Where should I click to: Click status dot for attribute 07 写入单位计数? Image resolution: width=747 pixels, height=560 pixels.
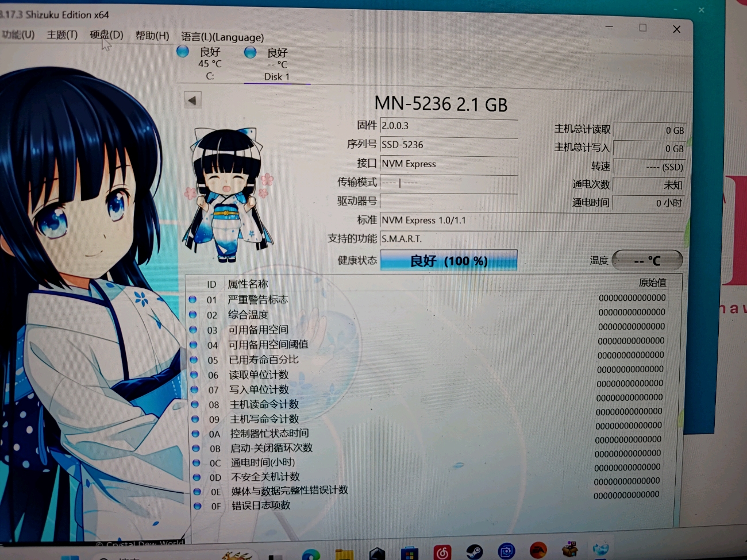pos(195,389)
